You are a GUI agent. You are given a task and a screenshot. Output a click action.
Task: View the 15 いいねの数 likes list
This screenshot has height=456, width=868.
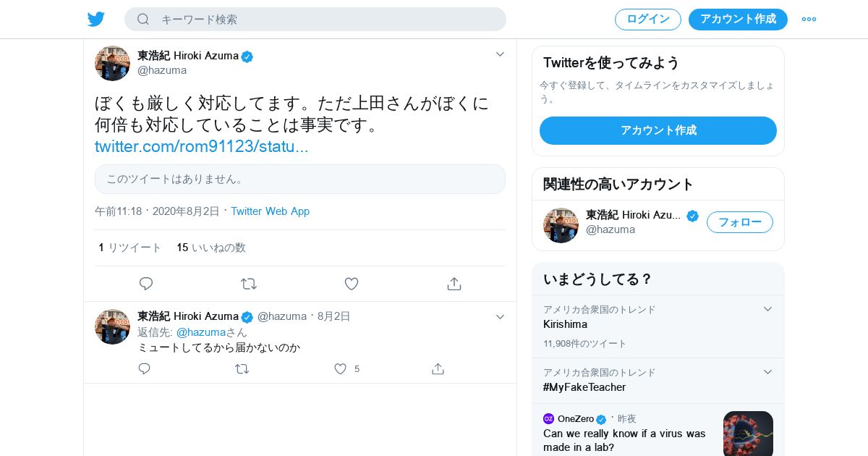tap(211, 248)
